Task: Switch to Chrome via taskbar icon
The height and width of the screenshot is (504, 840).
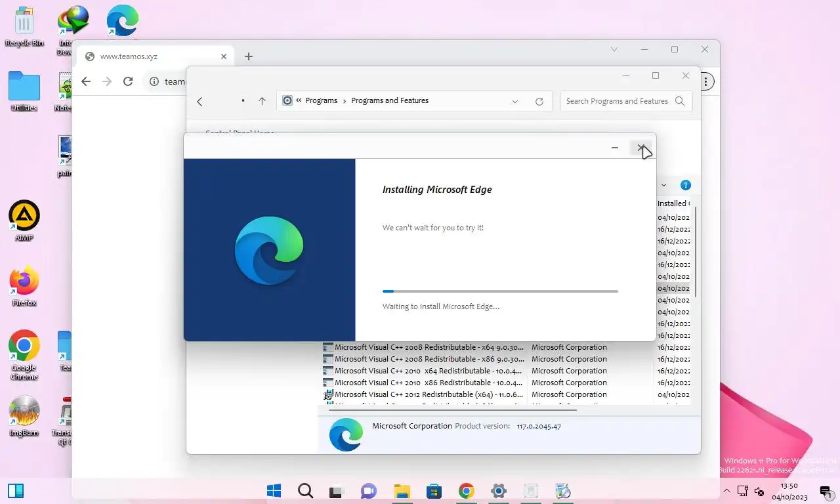Action: click(466, 491)
